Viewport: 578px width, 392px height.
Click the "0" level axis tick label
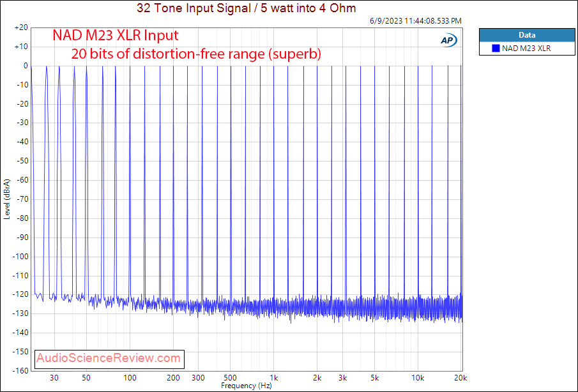(26, 66)
